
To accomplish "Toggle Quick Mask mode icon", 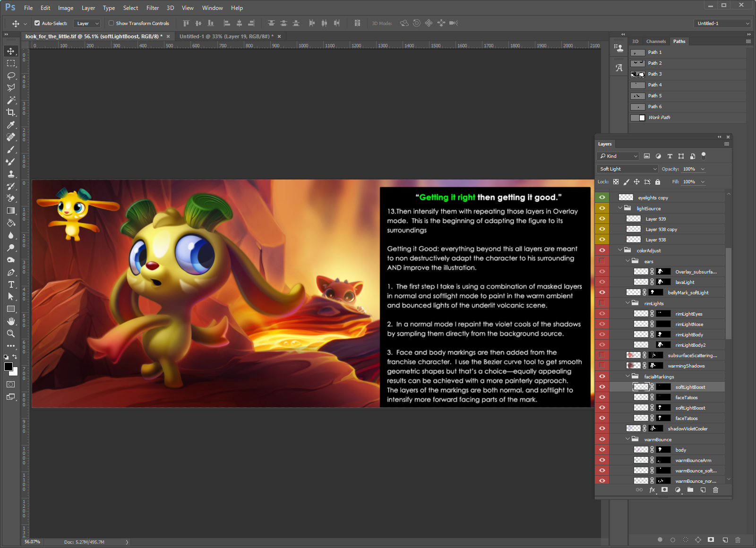I will tap(11, 385).
